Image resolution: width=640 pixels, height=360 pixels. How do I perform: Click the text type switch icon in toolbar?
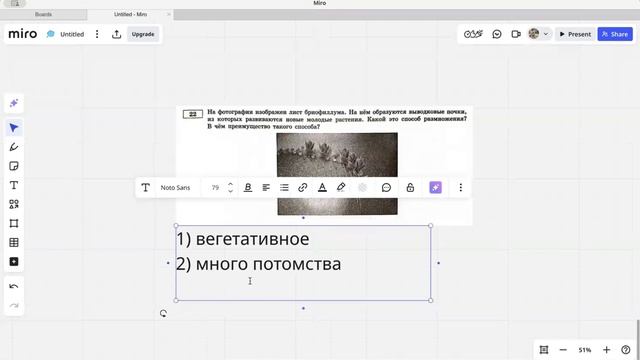[145, 187]
